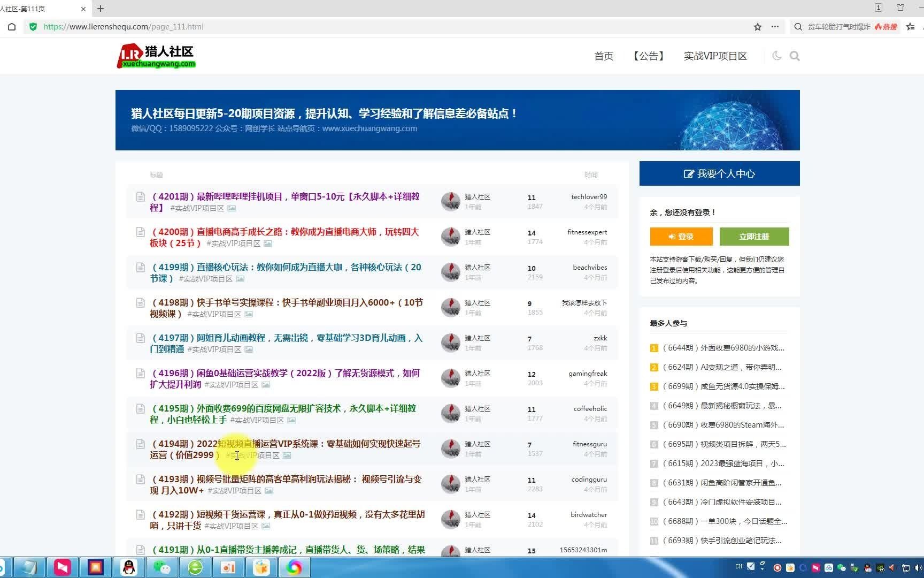Open post (4201期) 哔哩哔哩挂机项目
924x578 pixels.
(285, 202)
